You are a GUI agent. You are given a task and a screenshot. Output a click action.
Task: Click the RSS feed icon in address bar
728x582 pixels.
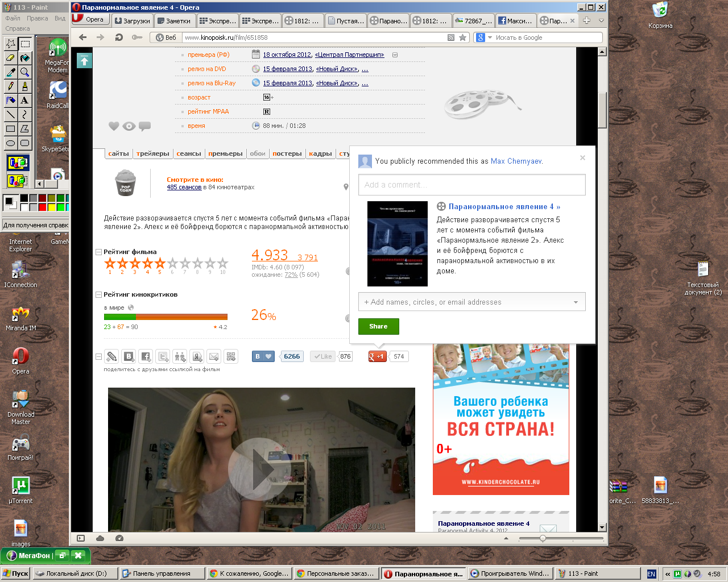451,38
